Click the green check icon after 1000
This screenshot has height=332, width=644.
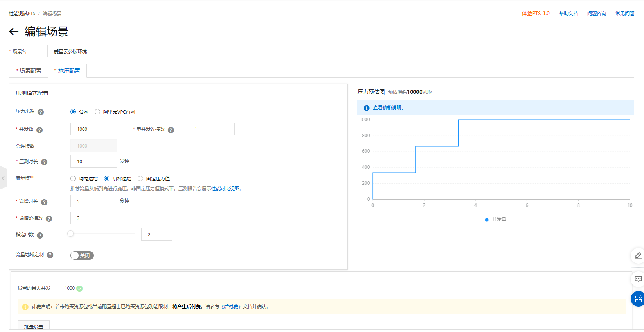pos(79,289)
